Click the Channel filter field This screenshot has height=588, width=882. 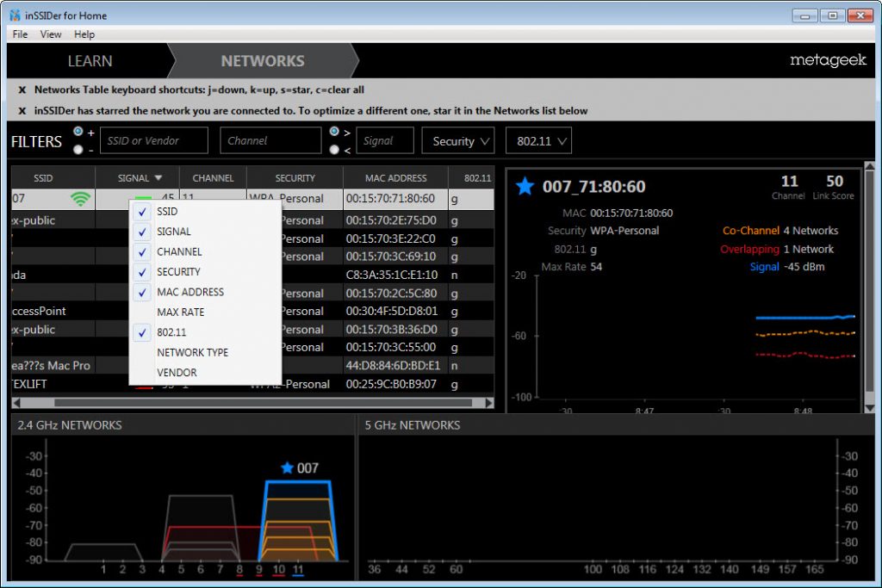tap(270, 140)
